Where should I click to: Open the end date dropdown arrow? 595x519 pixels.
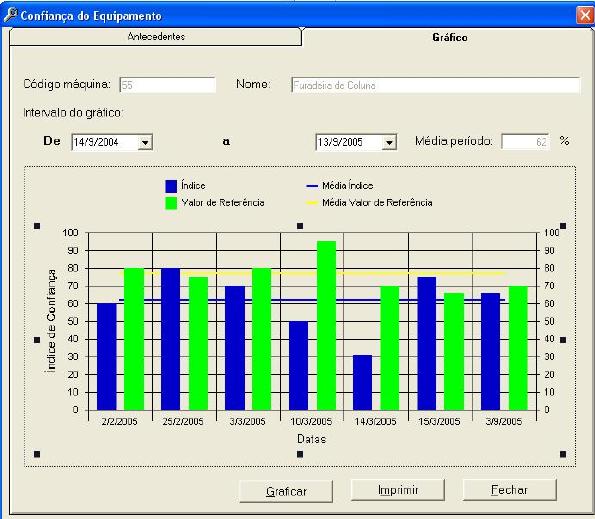click(389, 143)
